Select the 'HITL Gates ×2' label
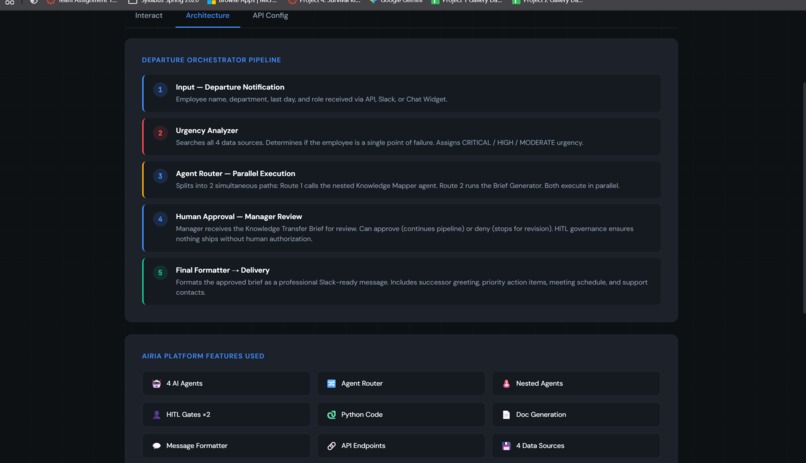 pos(188,415)
